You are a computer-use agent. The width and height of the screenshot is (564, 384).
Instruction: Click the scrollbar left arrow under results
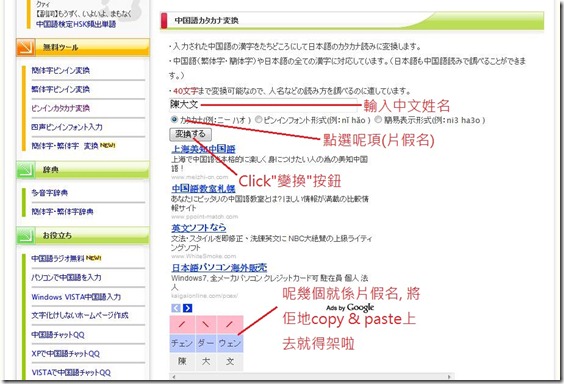click(174, 377)
